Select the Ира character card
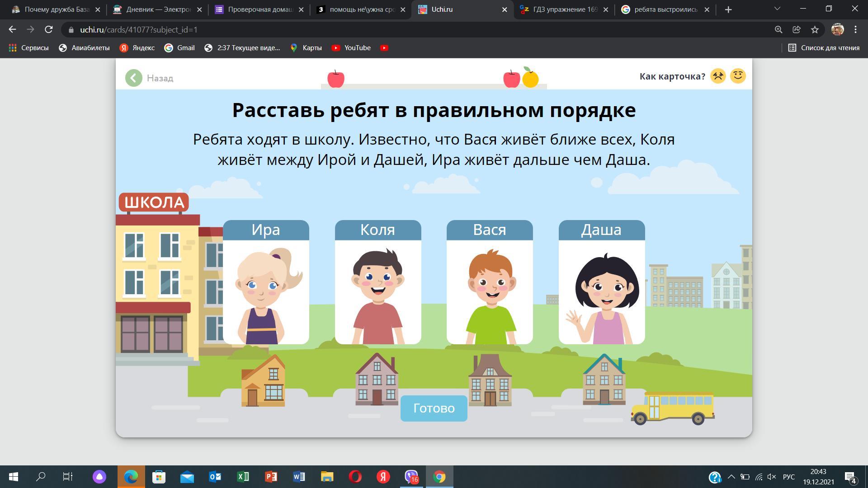 tap(266, 282)
